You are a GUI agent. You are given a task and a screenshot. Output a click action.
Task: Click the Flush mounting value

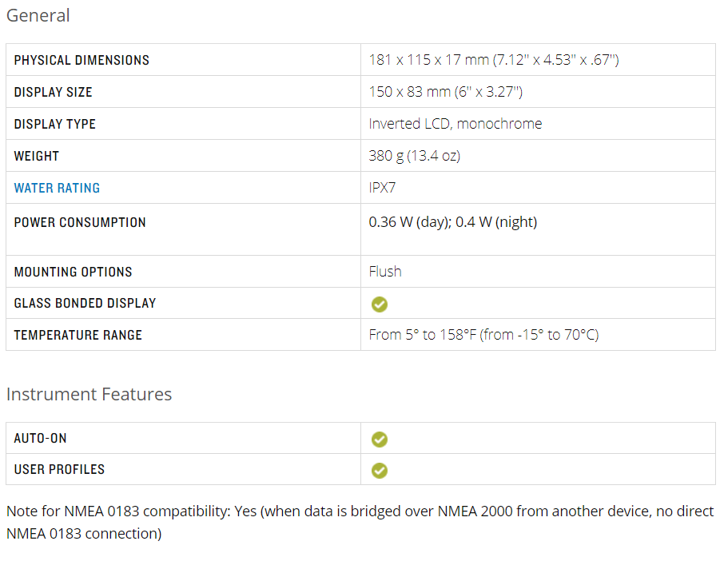pyautogui.click(x=385, y=271)
